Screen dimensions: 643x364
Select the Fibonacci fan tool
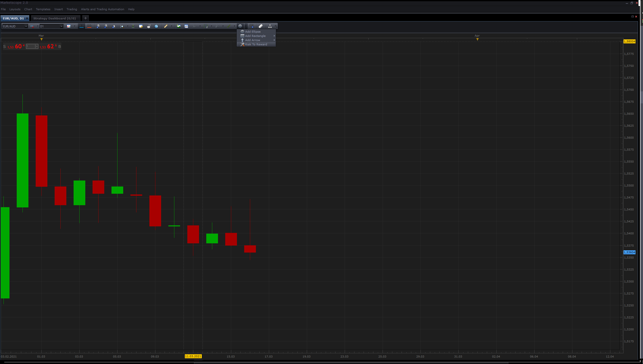click(217, 26)
